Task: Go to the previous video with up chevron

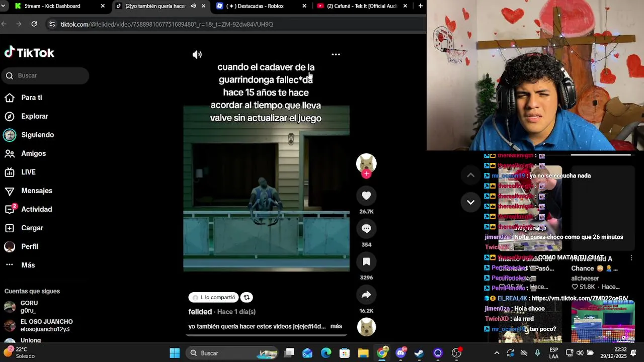Action: pos(470,175)
